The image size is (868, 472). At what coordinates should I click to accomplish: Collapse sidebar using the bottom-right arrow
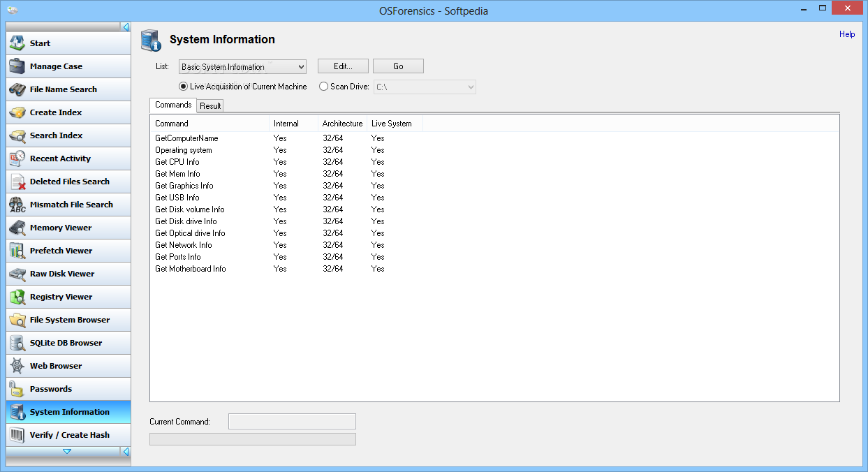click(126, 452)
